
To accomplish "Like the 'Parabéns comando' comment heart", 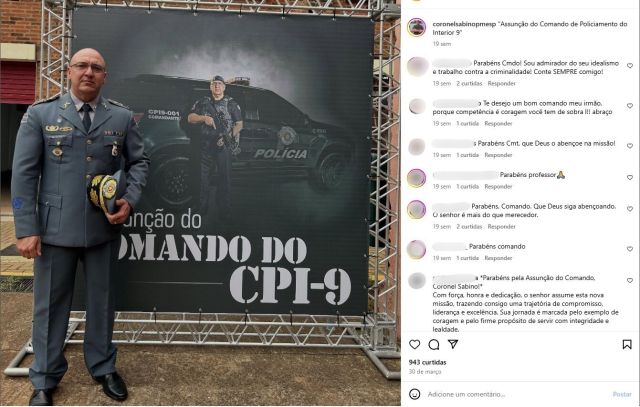I will pyautogui.click(x=630, y=249).
